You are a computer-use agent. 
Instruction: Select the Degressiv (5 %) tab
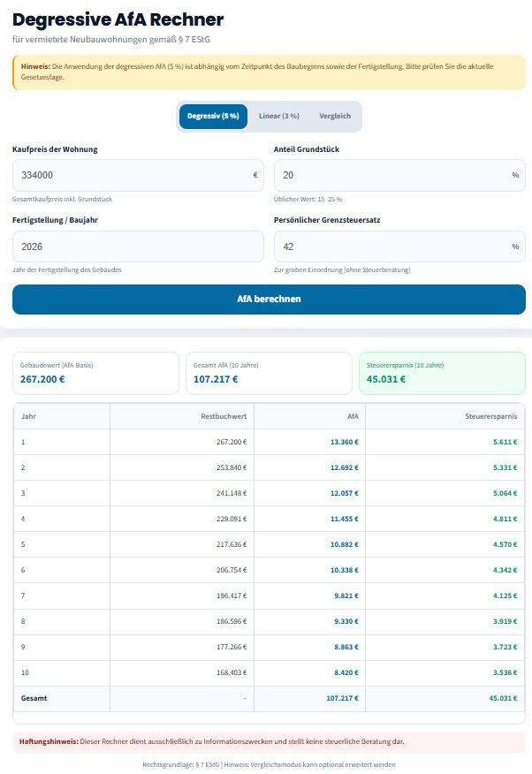213,116
